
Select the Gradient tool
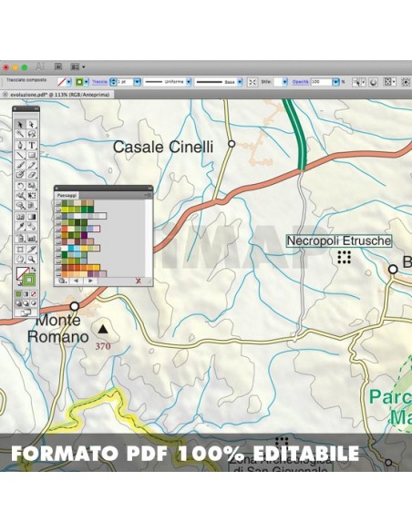point(32,217)
